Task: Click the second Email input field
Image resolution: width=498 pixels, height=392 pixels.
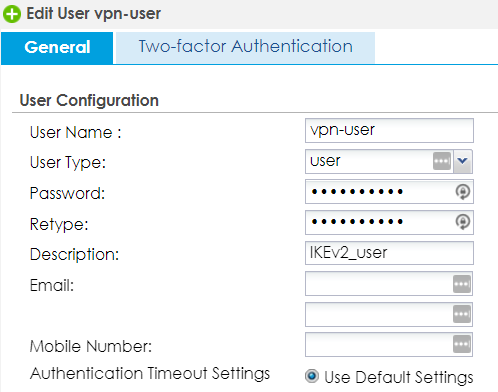Action: pos(389,314)
